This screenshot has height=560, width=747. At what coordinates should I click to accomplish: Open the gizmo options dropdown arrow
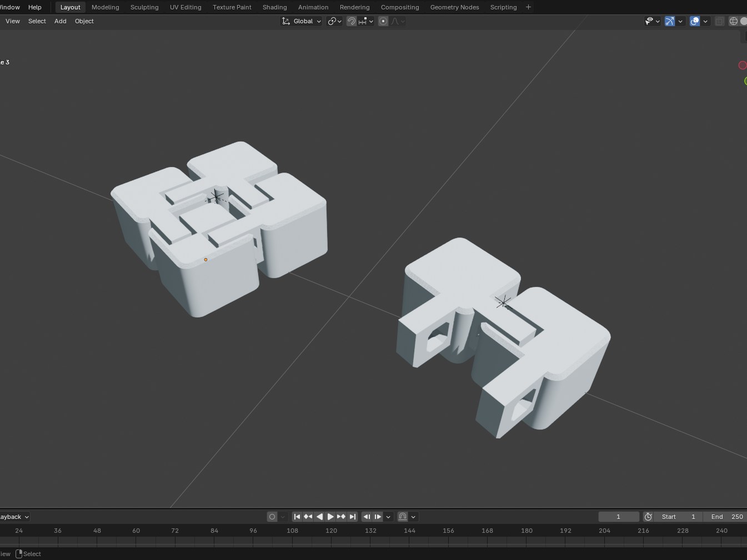(x=680, y=21)
